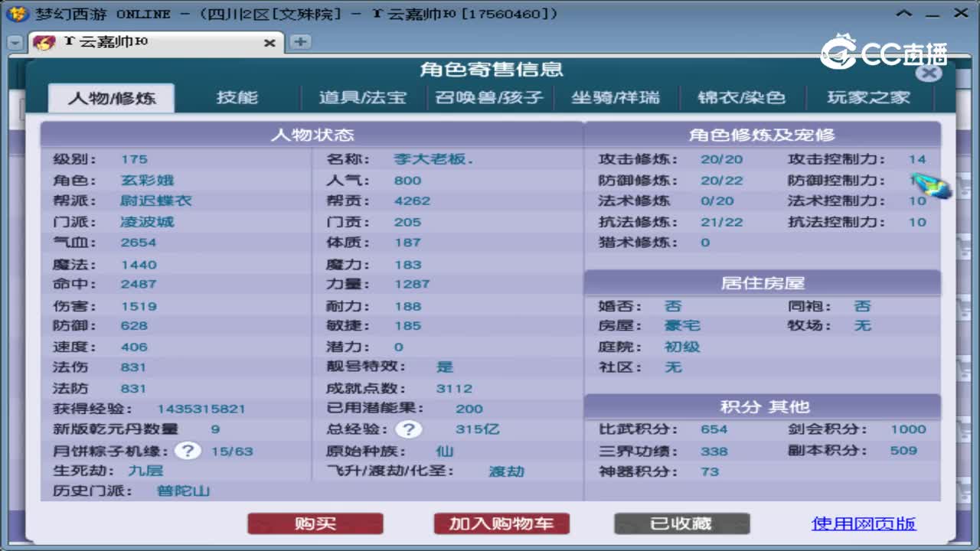
Task: Click the 级别 value 175
Action: (x=134, y=159)
